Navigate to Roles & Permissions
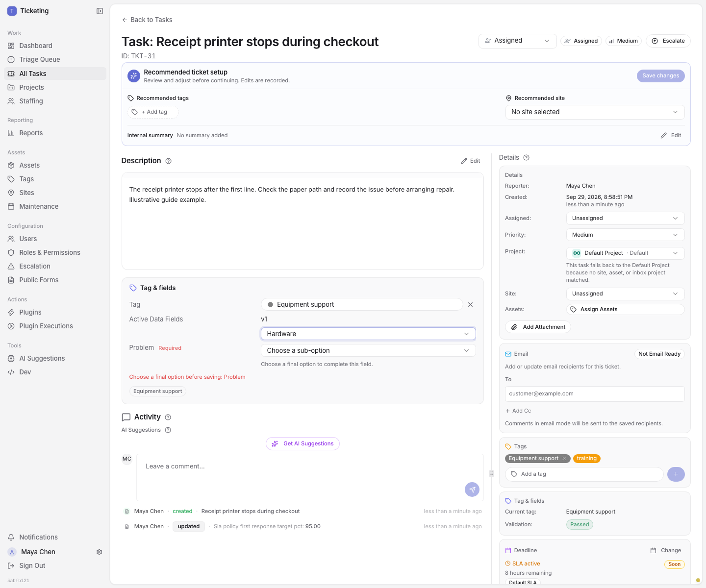 pyautogui.click(x=55, y=252)
